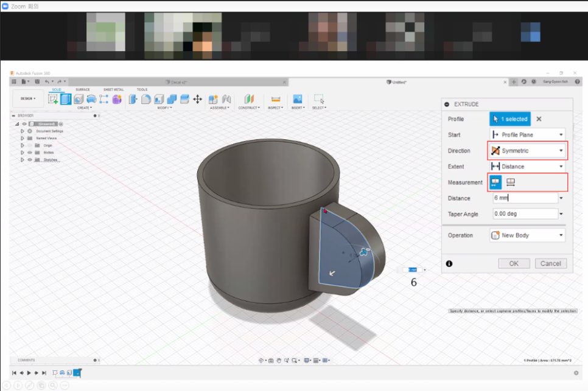The height and width of the screenshot is (391, 588).
Task: Select the Orbit tool in navigation bar
Action: pyautogui.click(x=261, y=360)
